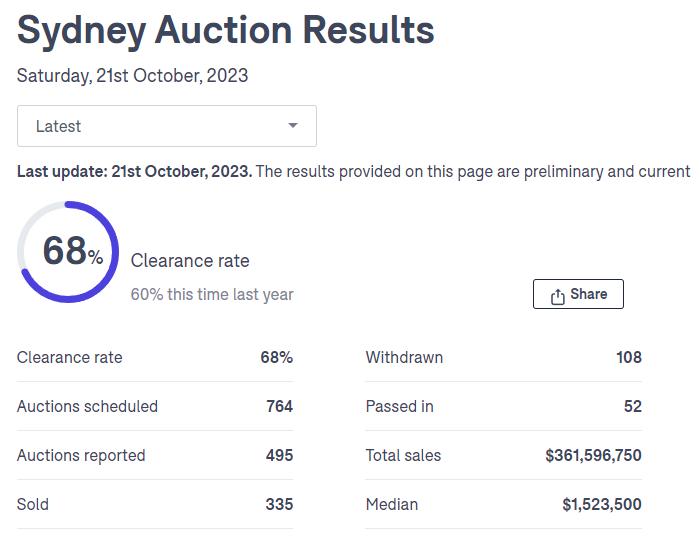This screenshot has width=694, height=534.
Task: Click the Clearance rate table row label
Action: (70, 357)
